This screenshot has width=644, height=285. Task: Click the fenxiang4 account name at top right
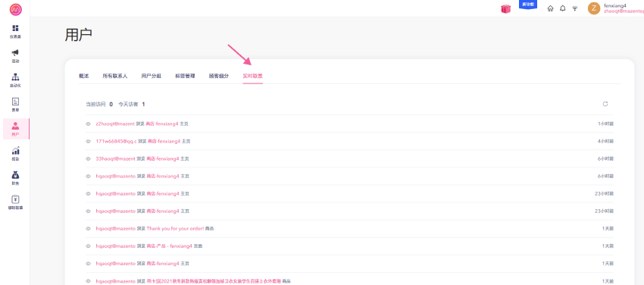pos(615,6)
